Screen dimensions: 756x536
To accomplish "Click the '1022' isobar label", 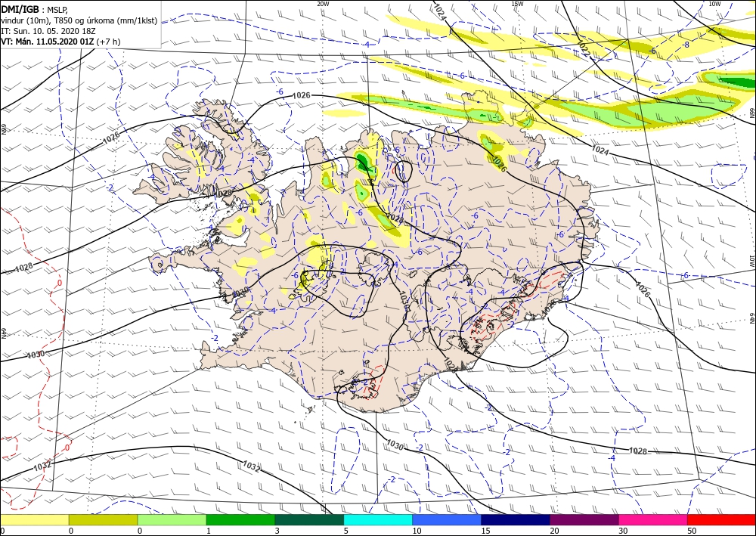I will coord(584,48).
